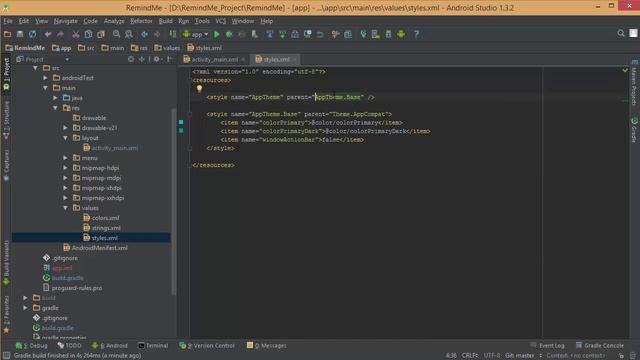Toggle the Structure side panel
This screenshot has width=640, height=360.
tap(6, 121)
